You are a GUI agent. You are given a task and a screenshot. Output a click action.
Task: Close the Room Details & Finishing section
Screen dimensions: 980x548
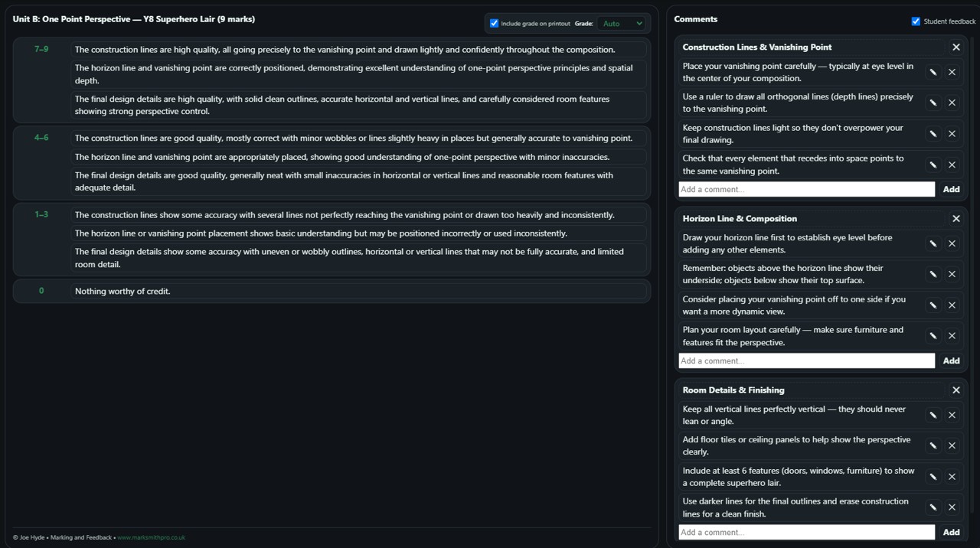click(x=955, y=390)
